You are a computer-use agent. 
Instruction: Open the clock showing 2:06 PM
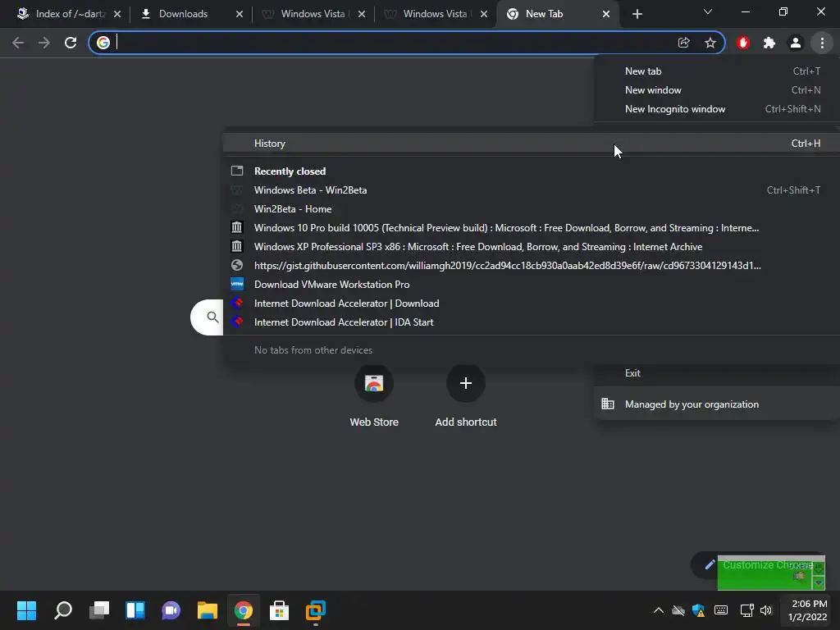click(808, 610)
